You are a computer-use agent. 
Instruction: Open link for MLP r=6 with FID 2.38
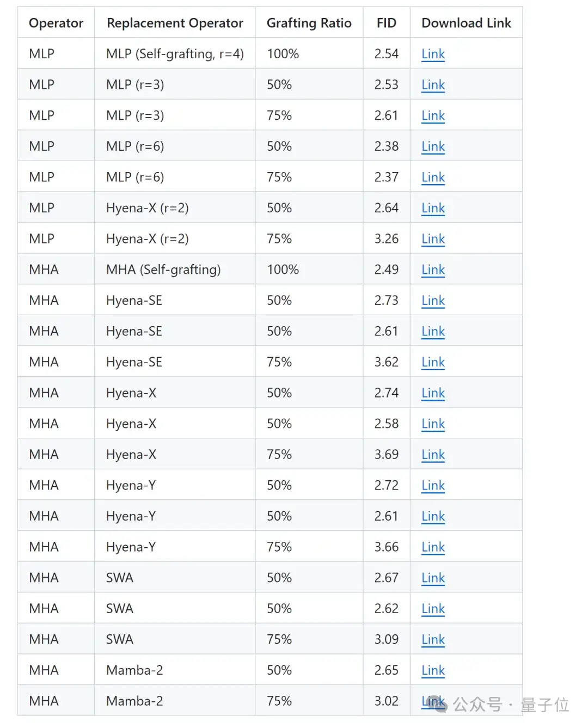[x=433, y=146]
